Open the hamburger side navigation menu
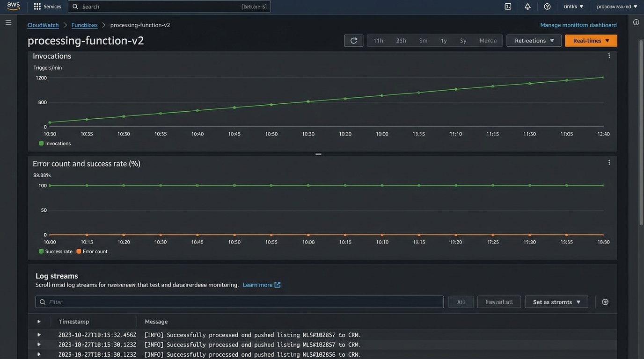 (x=8, y=22)
